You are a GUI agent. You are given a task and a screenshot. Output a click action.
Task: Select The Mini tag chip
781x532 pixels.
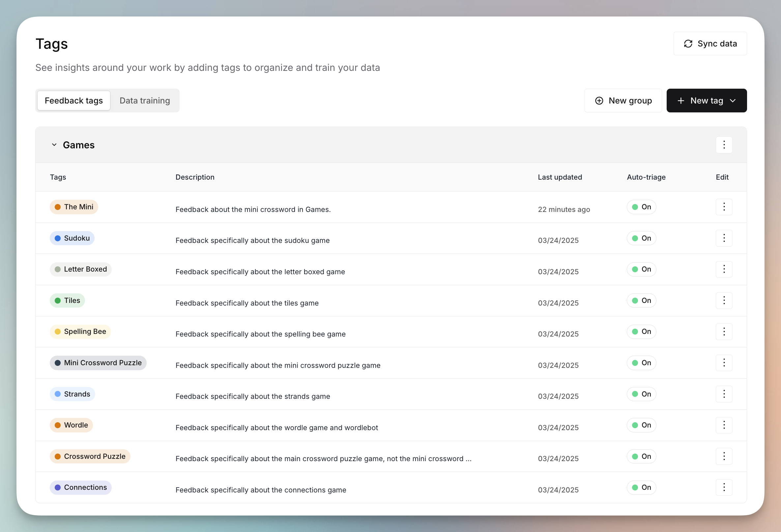pos(74,207)
